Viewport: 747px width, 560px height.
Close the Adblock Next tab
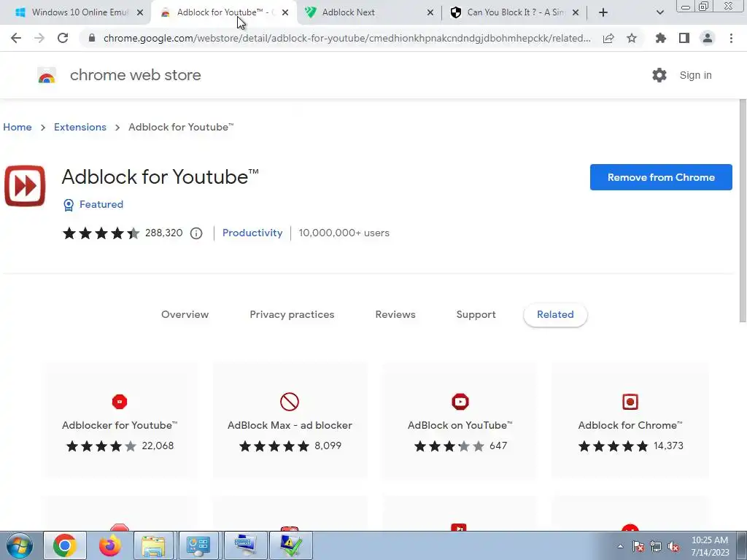(x=430, y=12)
